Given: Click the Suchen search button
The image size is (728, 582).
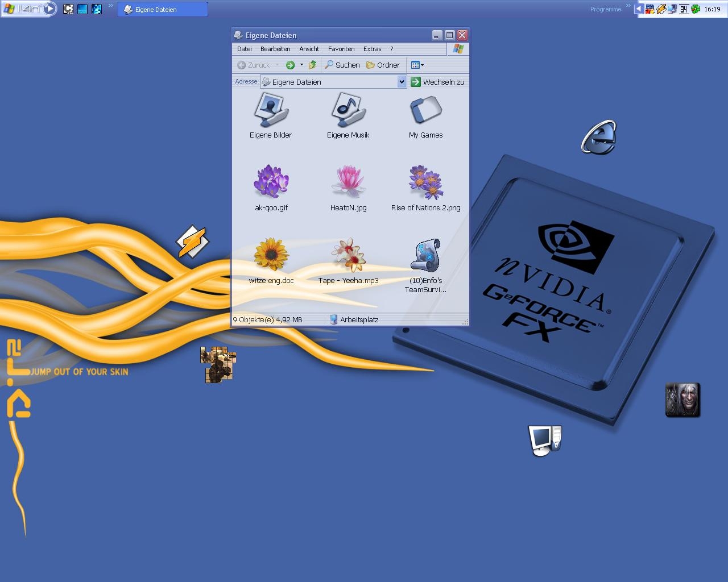Looking at the screenshot, I should pos(342,65).
